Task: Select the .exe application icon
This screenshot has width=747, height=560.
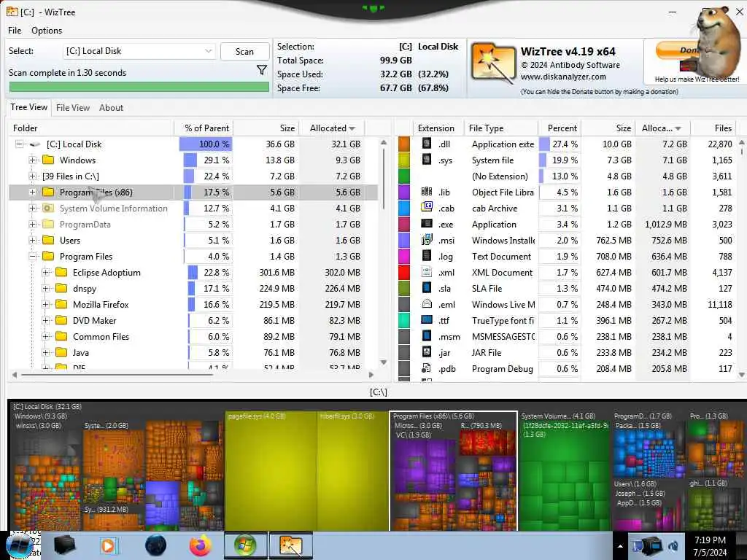Action: [427, 224]
